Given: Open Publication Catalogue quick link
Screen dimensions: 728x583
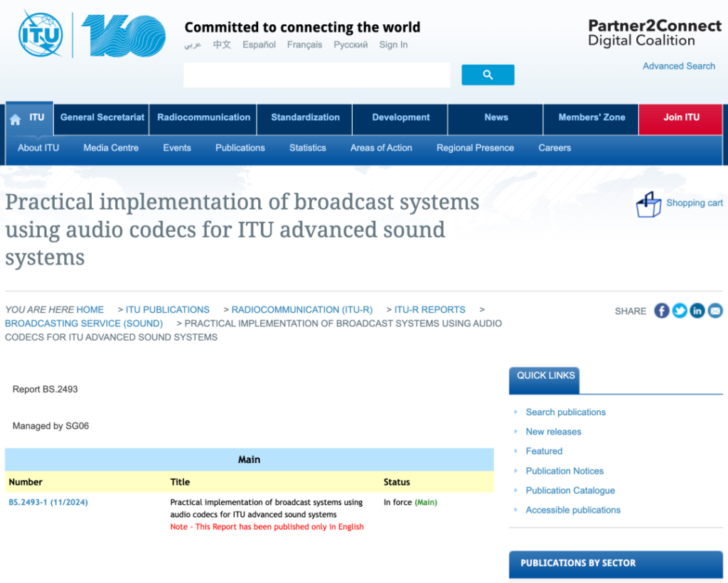Looking at the screenshot, I should tap(570, 491).
